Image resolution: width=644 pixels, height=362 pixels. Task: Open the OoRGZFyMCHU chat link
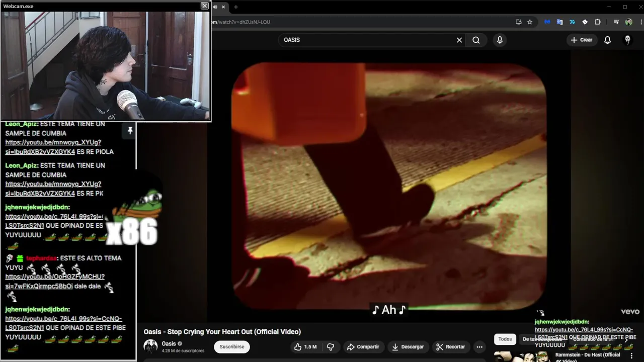(x=55, y=282)
